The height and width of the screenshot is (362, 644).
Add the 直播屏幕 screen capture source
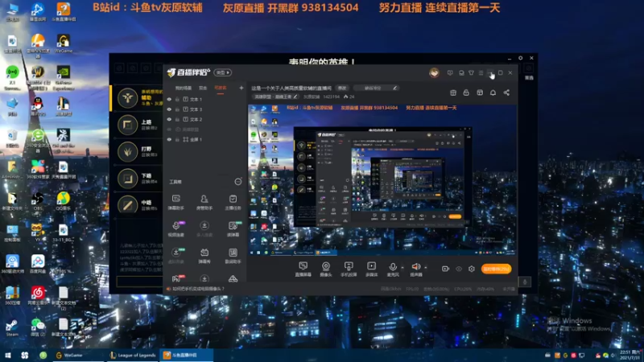pos(303,269)
